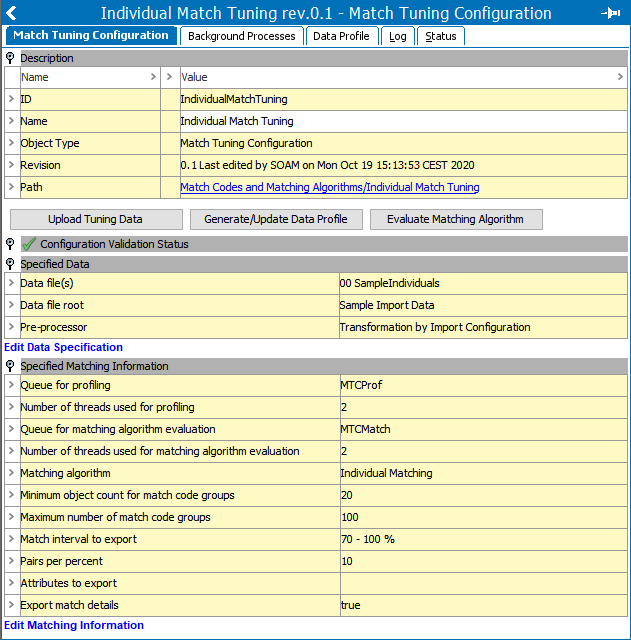Viewport: 631px width, 640px height.
Task: Expand the Export match details row
Action: pos(11,605)
